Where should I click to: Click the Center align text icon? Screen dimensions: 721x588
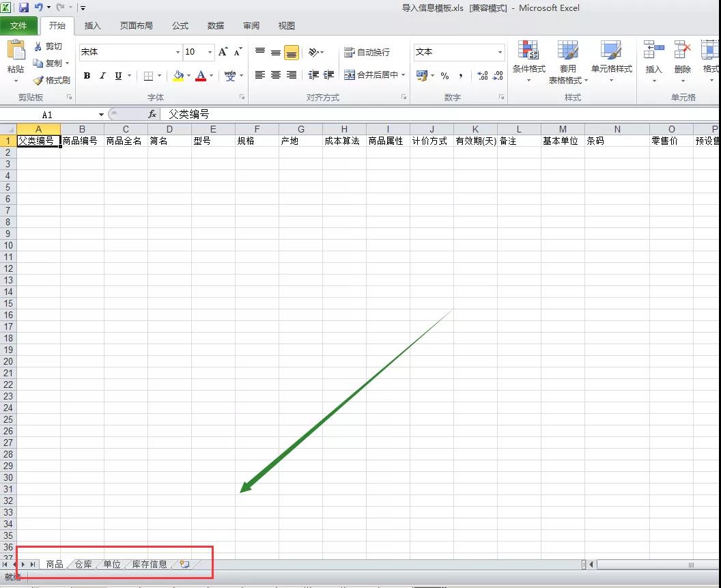click(276, 75)
